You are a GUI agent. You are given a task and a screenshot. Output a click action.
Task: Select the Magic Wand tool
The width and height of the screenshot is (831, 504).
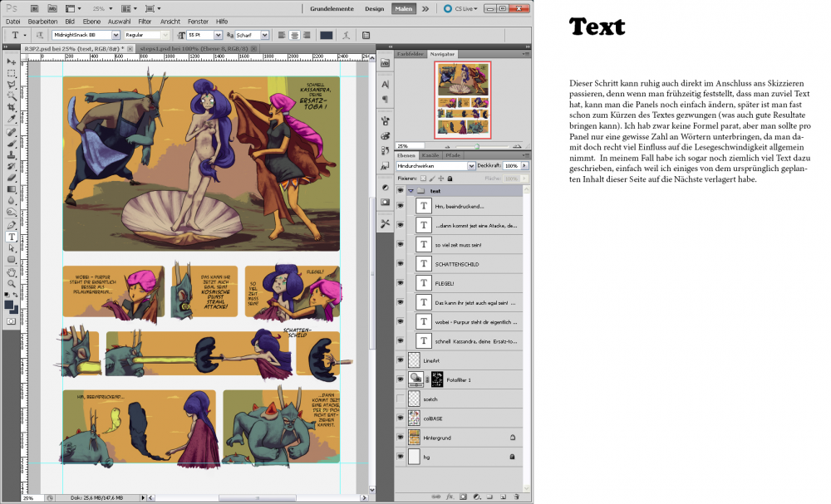pos(11,95)
